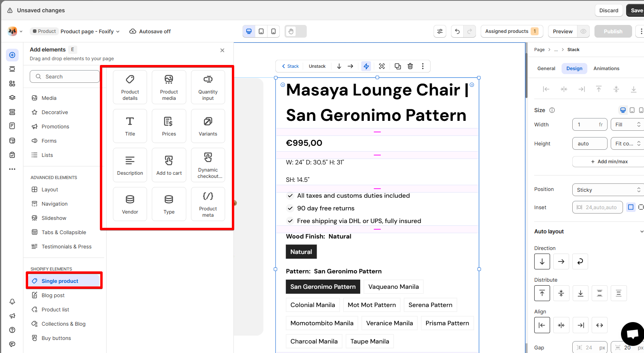
Task: Select the Vaqueano Manila pattern option
Action: 394,287
